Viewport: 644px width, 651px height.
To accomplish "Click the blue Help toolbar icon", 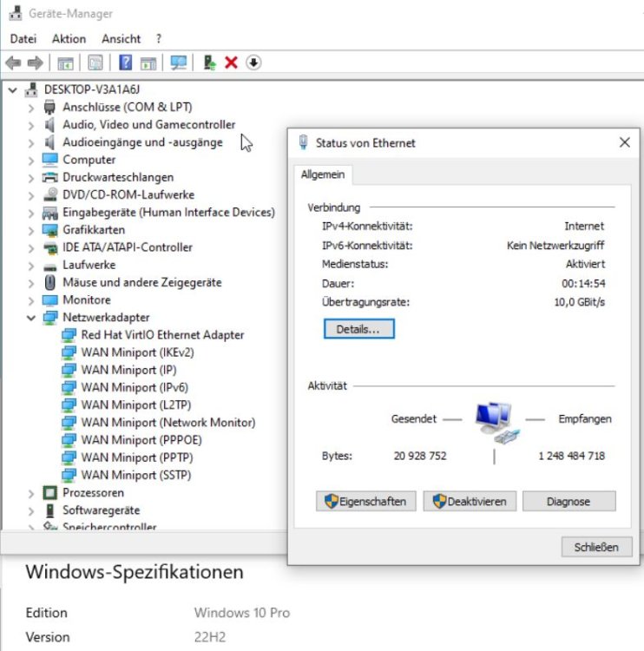I will pyautogui.click(x=125, y=63).
